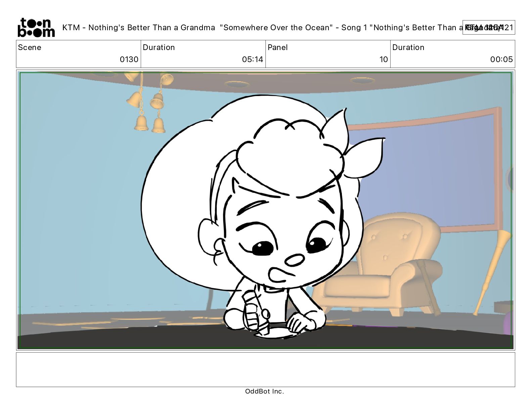The height and width of the screenshot is (411, 532).
Task: Click the page number box in the header
Action: point(489,28)
